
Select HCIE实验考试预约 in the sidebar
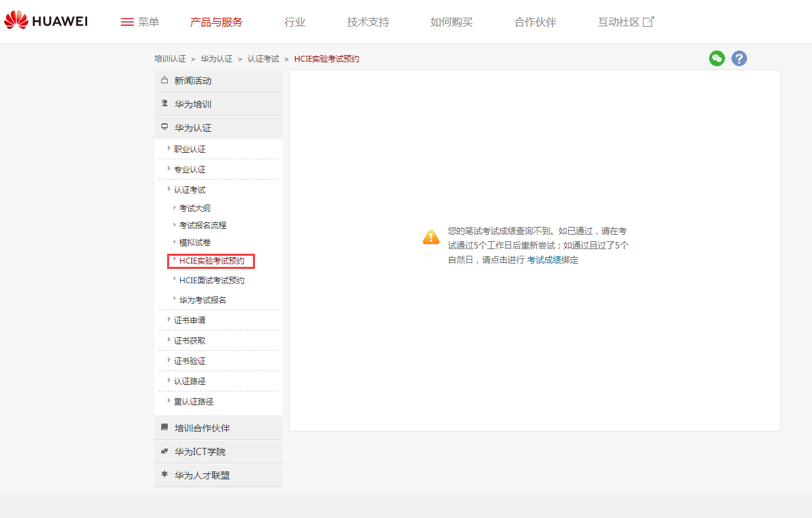pos(212,261)
